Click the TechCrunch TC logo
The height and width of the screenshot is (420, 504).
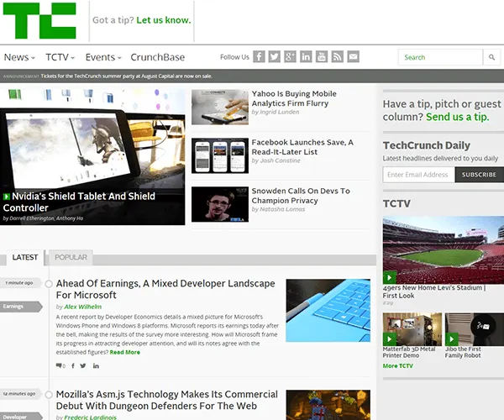tap(39, 20)
